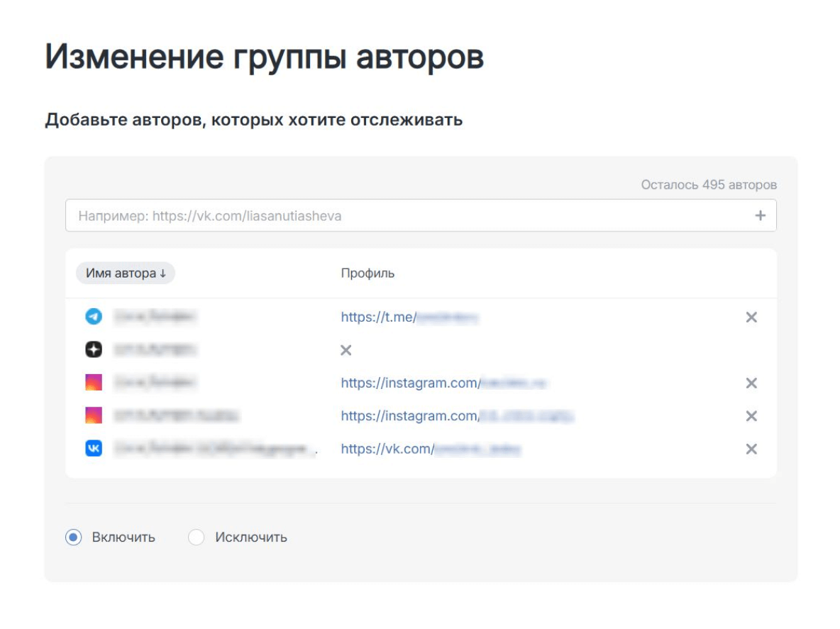Viewport: 840px width, 629px height.
Task: Select the Включить radio button
Action: coord(73,537)
